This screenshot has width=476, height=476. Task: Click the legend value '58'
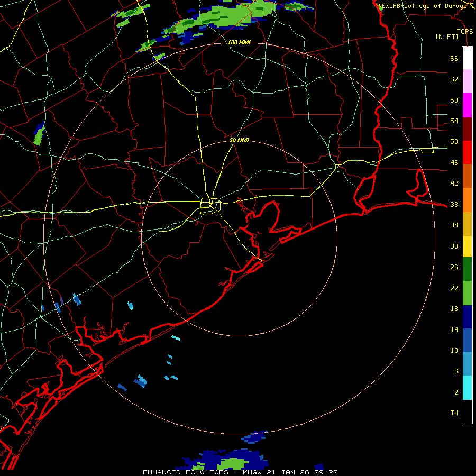[x=454, y=100]
